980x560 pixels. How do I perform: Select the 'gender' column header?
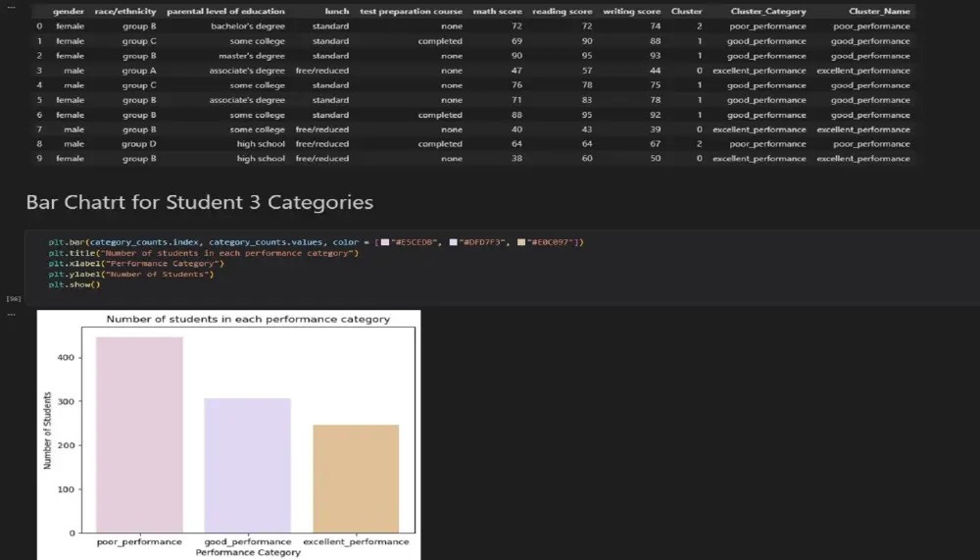pos(69,11)
